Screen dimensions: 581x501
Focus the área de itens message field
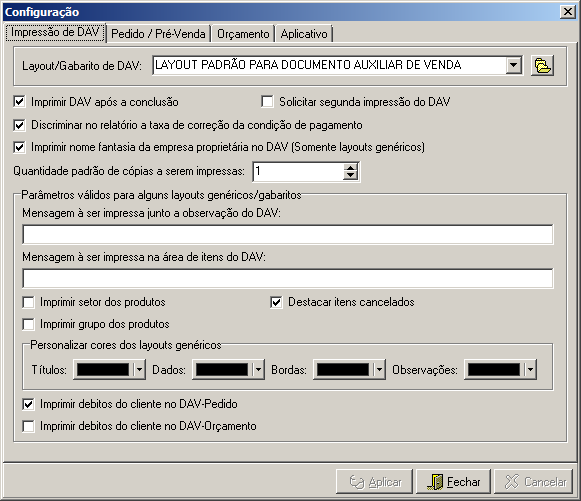(x=288, y=278)
